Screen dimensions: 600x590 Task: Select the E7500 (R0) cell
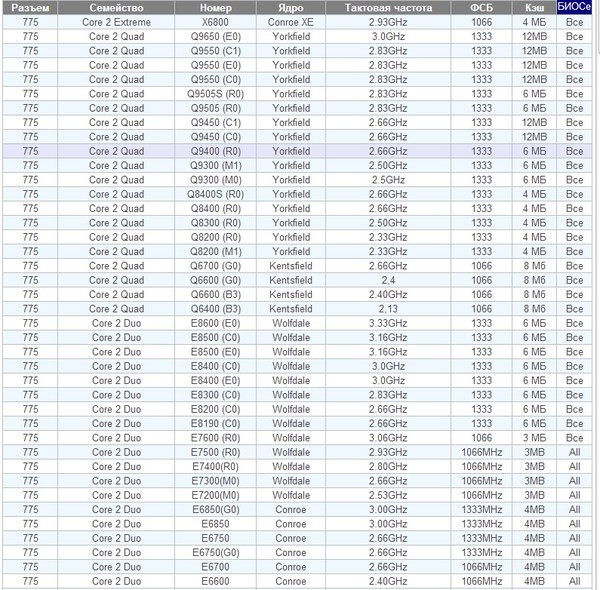pyautogui.click(x=215, y=453)
